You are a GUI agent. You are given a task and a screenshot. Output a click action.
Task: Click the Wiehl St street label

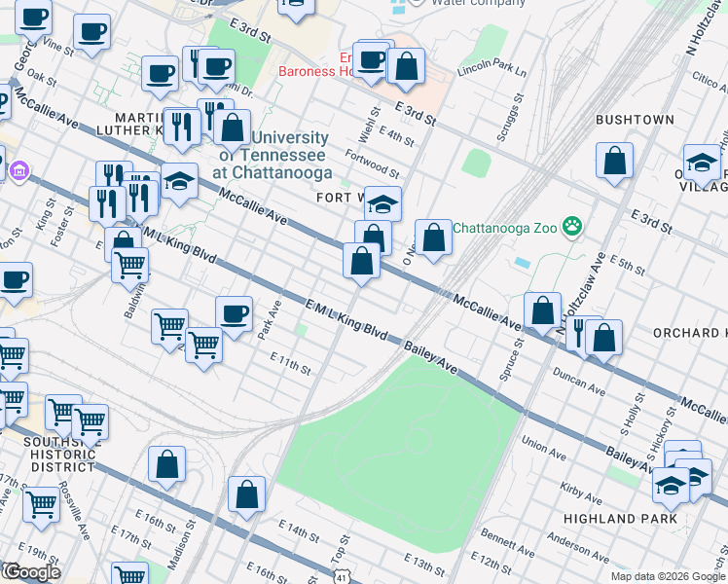[x=370, y=125]
